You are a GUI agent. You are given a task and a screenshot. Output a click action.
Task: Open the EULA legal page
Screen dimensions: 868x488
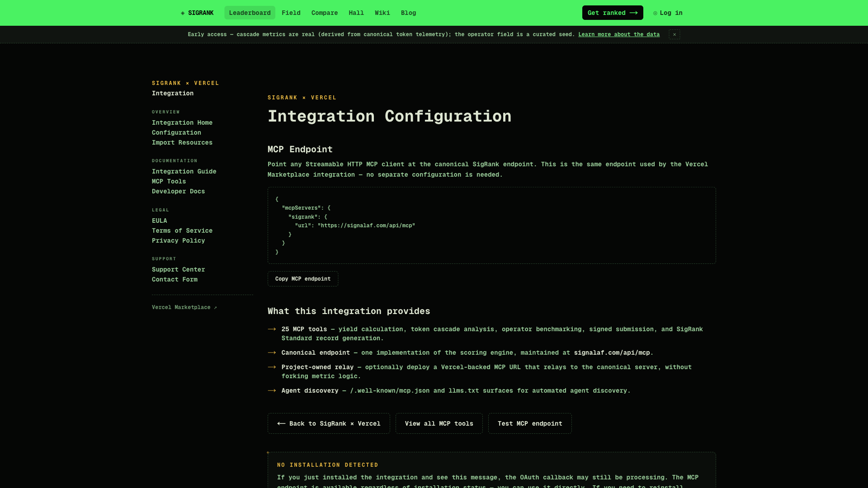[x=159, y=221]
